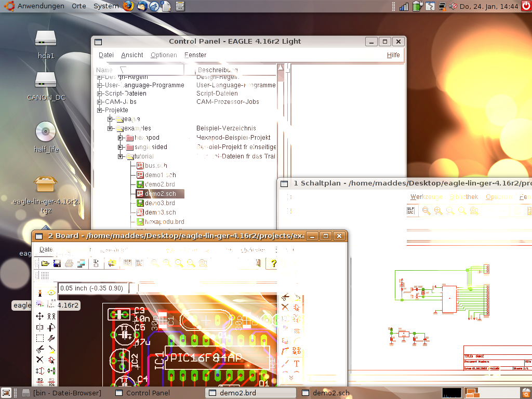Image resolution: width=532 pixels, height=399 pixels.
Task: Select demo2.brd file in tree
Action: (x=156, y=184)
